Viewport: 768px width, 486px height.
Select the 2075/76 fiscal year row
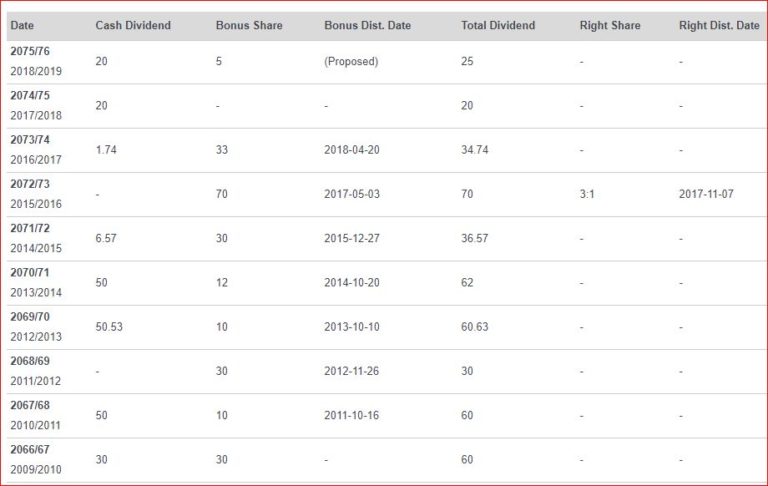point(387,62)
